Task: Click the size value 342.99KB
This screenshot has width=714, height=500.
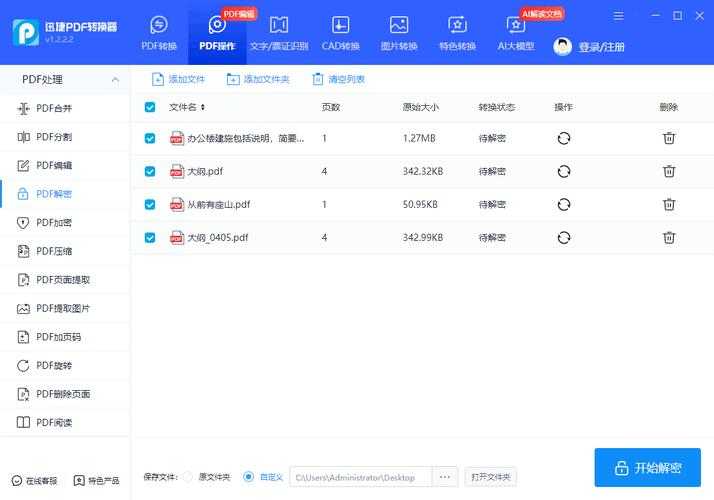Action: click(423, 237)
